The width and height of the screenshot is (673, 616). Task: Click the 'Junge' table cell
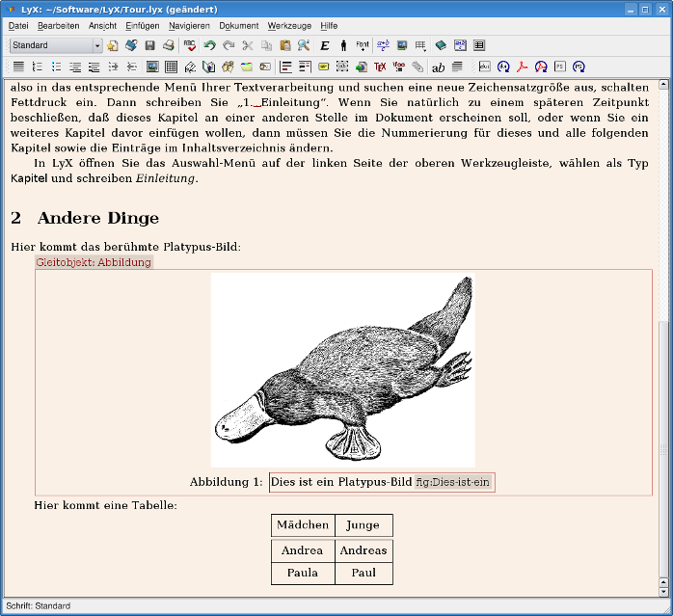click(x=363, y=525)
